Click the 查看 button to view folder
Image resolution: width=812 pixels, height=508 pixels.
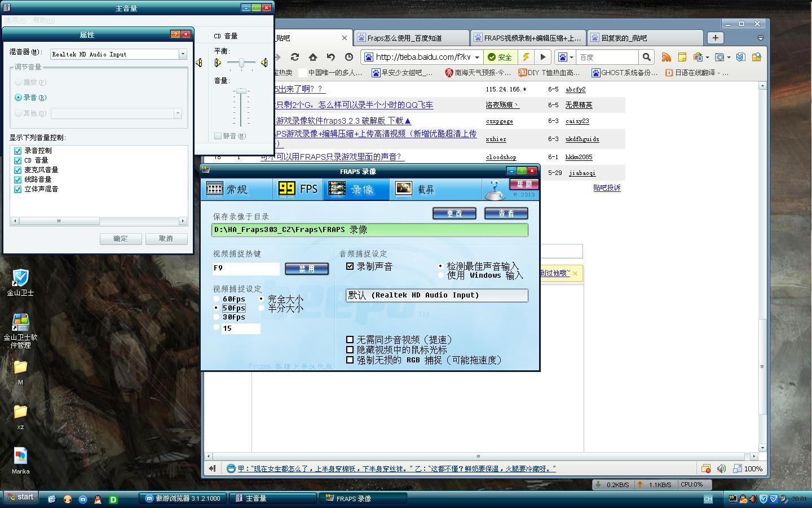pyautogui.click(x=506, y=214)
